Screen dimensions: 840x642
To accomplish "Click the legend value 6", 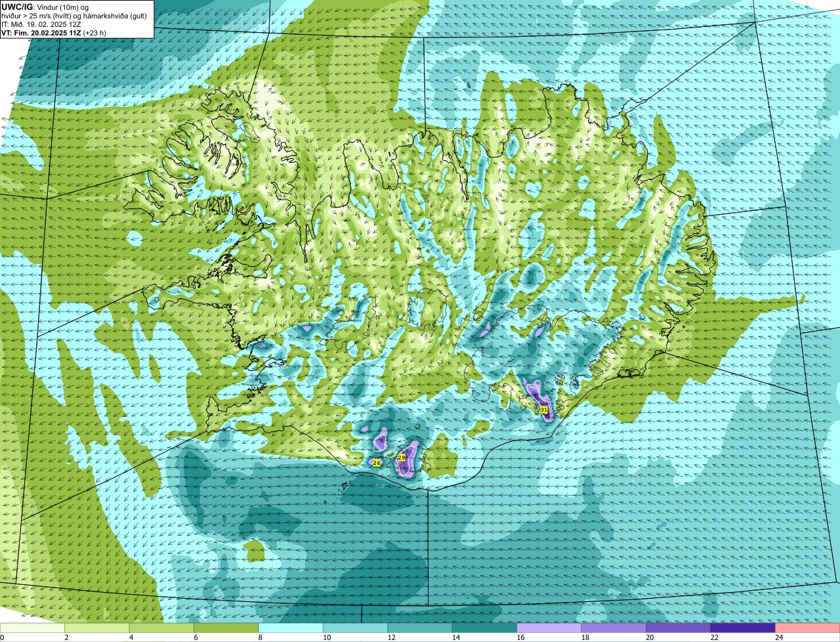I will point(195,637).
